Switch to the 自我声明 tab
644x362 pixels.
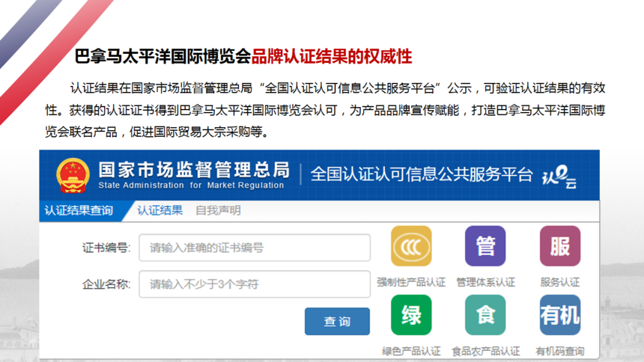pos(218,211)
